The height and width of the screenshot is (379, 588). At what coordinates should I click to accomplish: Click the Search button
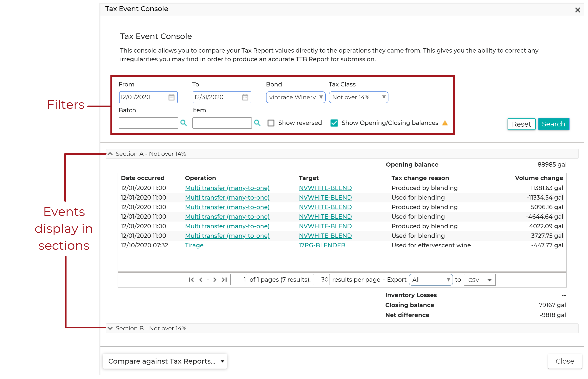(553, 124)
